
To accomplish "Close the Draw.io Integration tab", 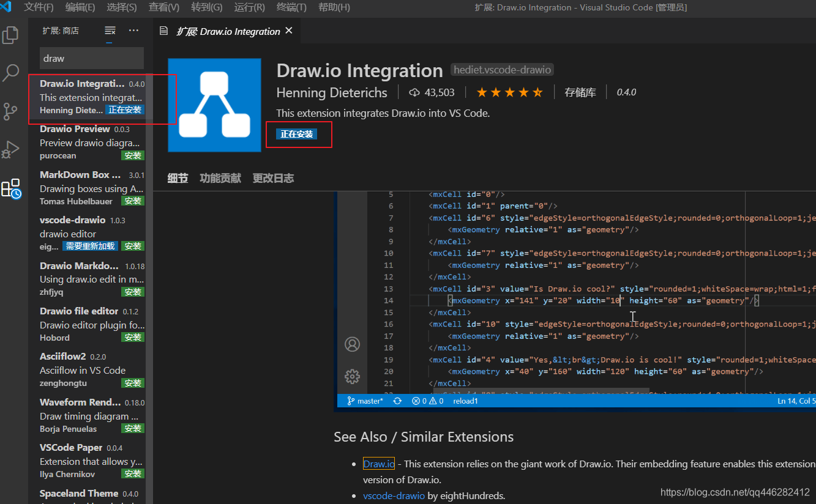I will click(x=289, y=31).
